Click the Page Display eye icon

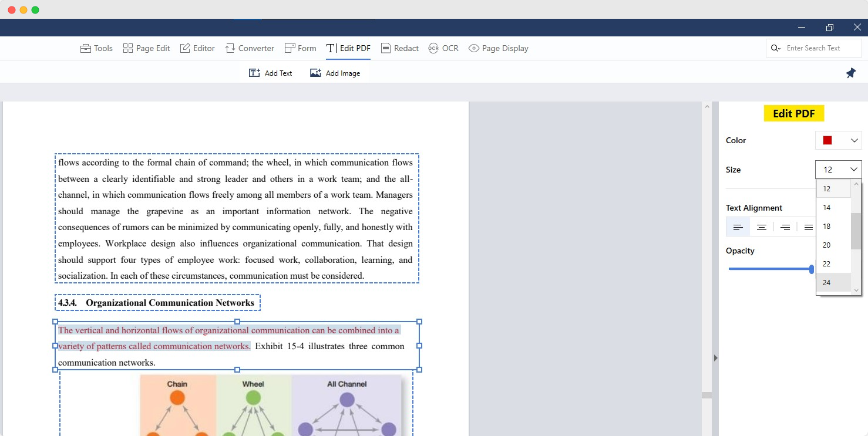click(x=473, y=48)
